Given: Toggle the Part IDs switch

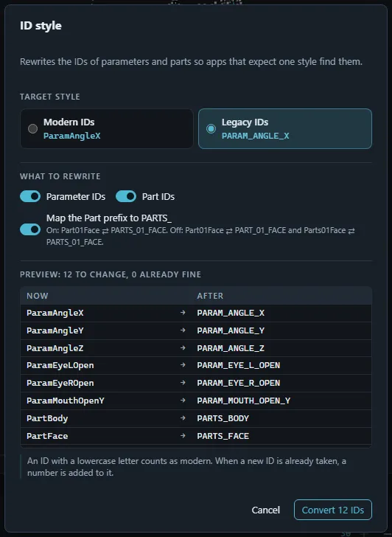Looking at the screenshot, I should [x=126, y=196].
